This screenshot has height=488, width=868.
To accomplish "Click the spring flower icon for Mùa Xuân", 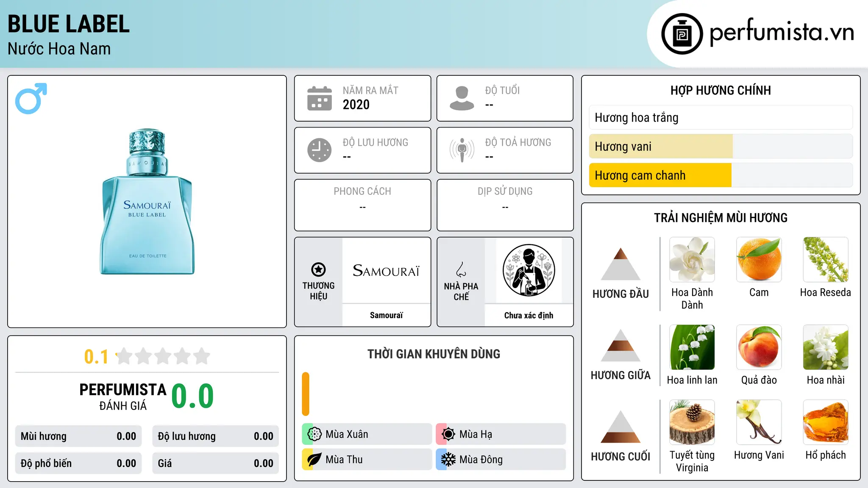I will click(x=314, y=434).
